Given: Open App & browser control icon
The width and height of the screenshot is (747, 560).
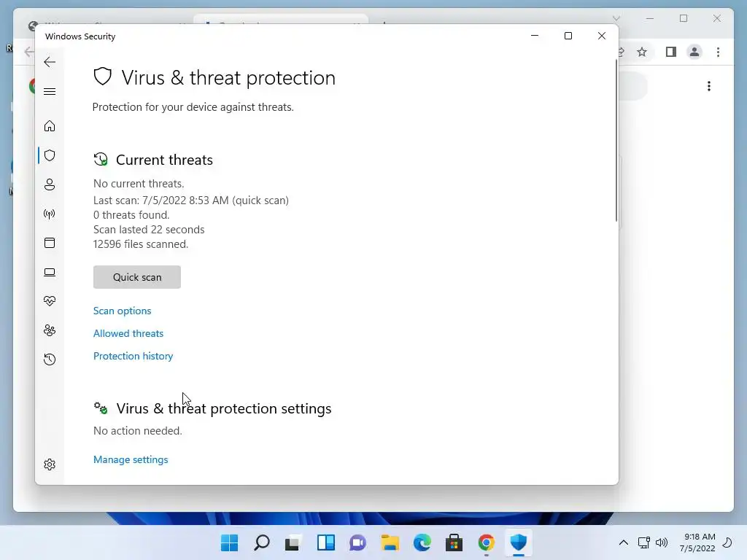Looking at the screenshot, I should pos(50,243).
